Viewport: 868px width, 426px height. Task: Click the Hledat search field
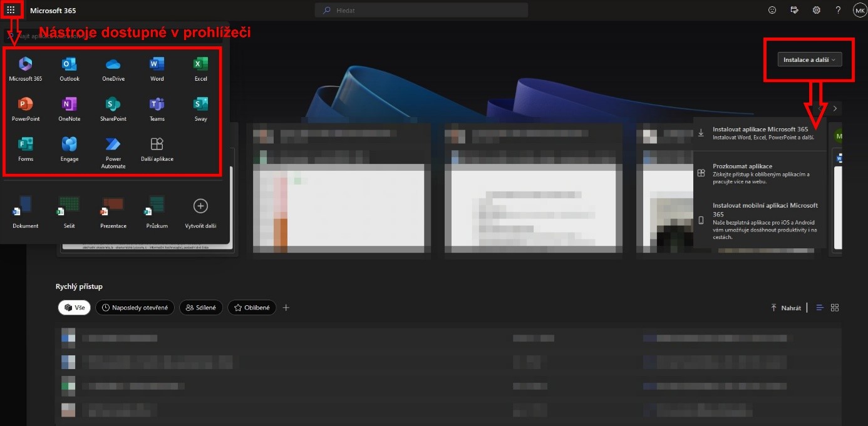coord(421,10)
